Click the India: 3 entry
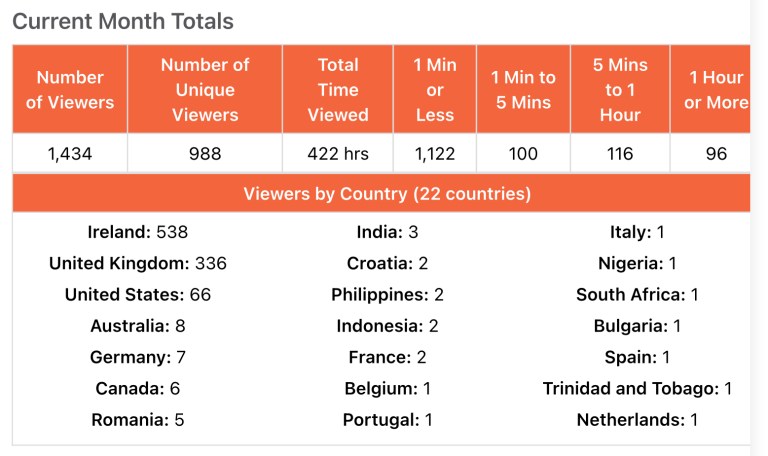 pos(387,232)
